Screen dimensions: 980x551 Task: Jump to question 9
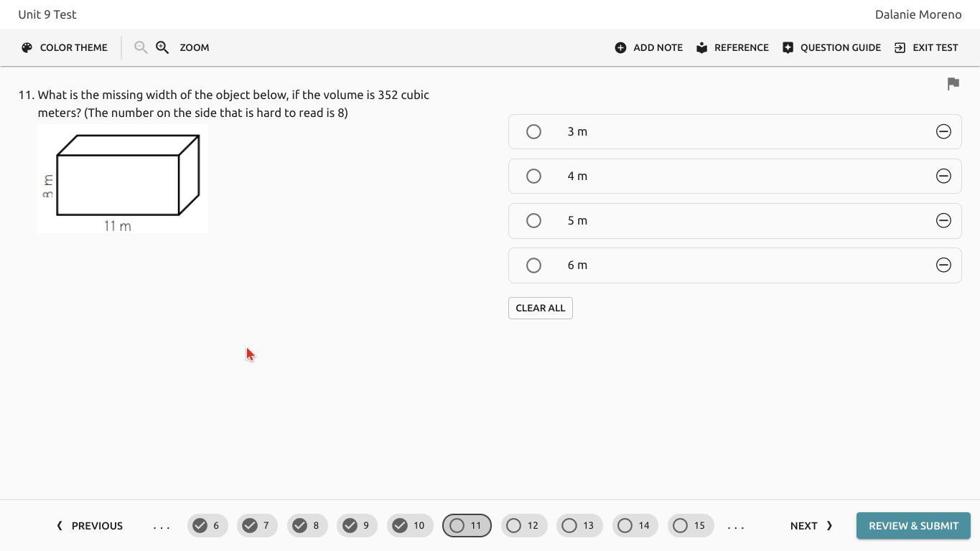pyautogui.click(x=357, y=525)
